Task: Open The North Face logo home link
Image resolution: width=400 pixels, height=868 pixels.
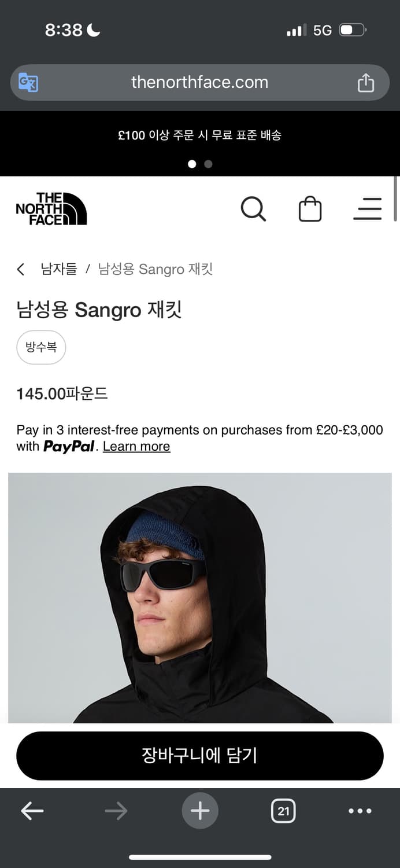Action: point(51,209)
